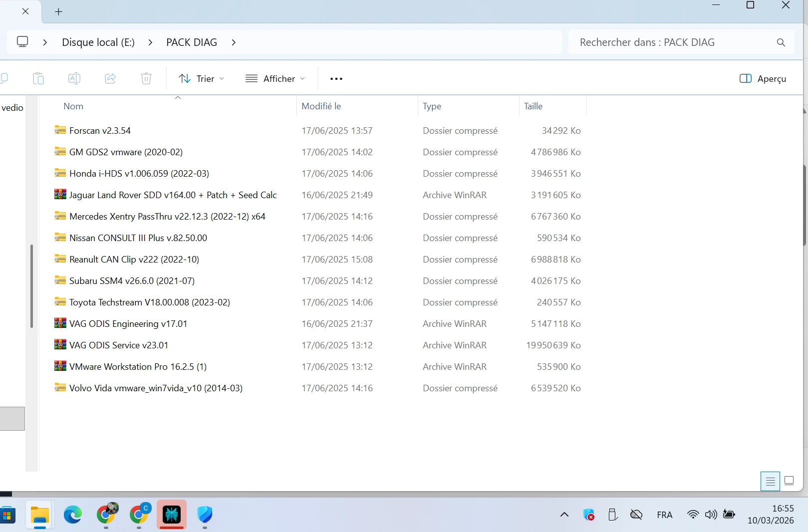Click the 19 950 639 Ko size value
The image size is (808, 532).
[553, 345]
